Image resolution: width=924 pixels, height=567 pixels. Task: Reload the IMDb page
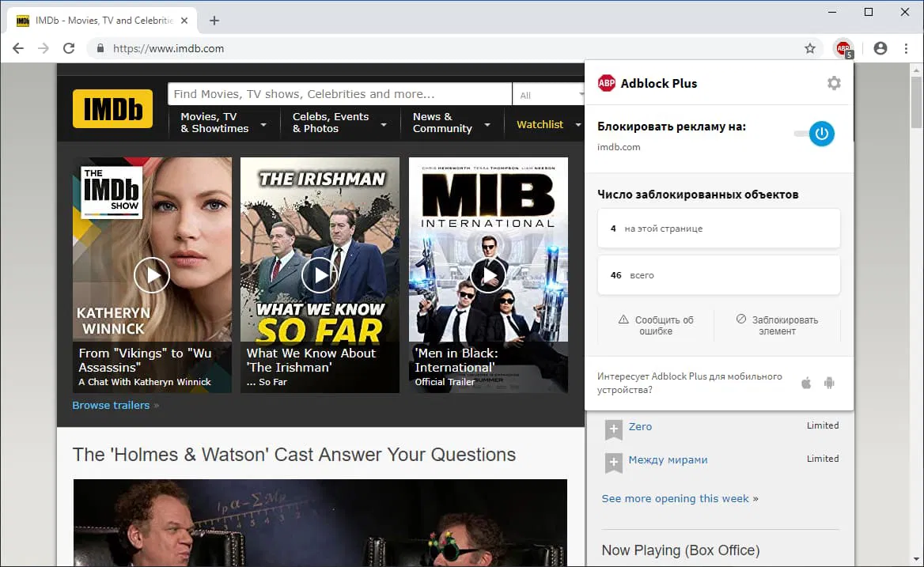point(69,48)
